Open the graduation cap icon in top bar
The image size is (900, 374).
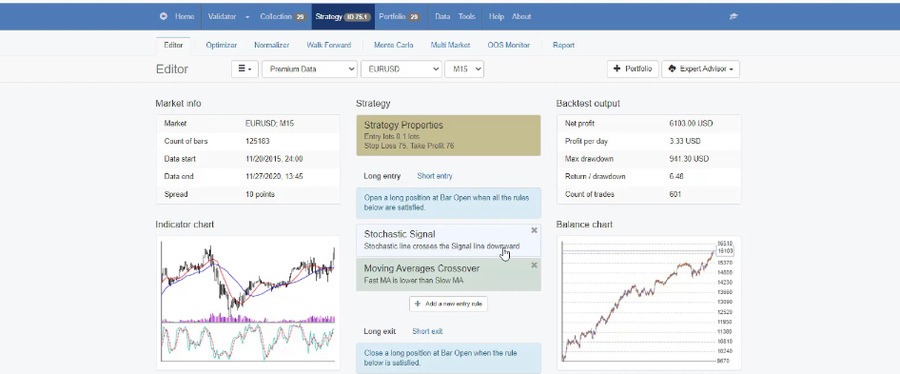point(733,17)
